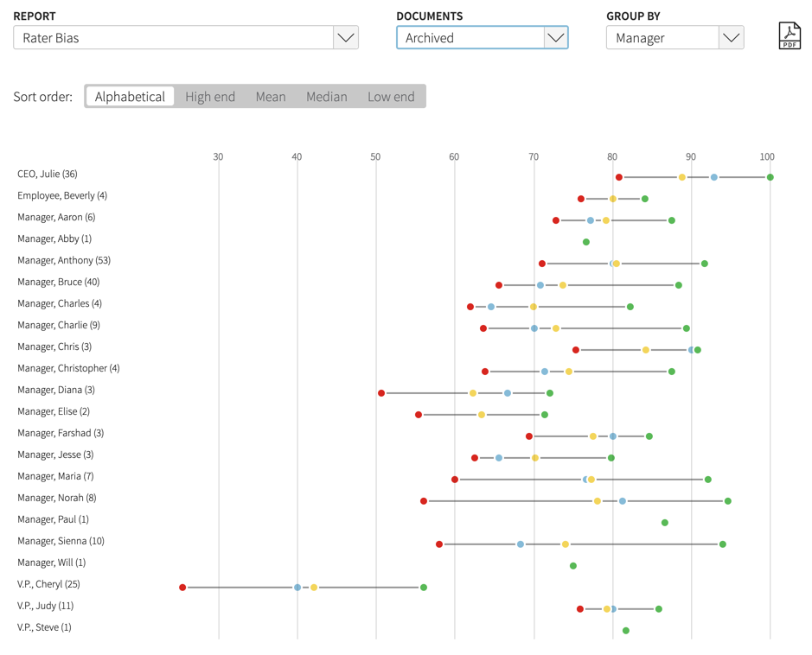Click the Manager, Will (1) label
The height and width of the screenshot is (655, 812).
tap(50, 563)
